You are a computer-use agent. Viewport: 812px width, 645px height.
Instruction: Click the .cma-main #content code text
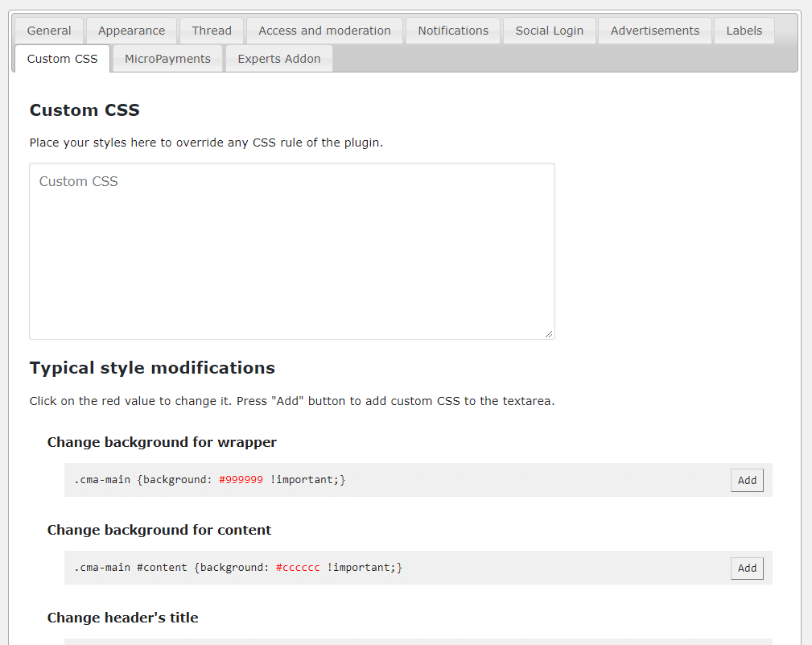coord(131,568)
